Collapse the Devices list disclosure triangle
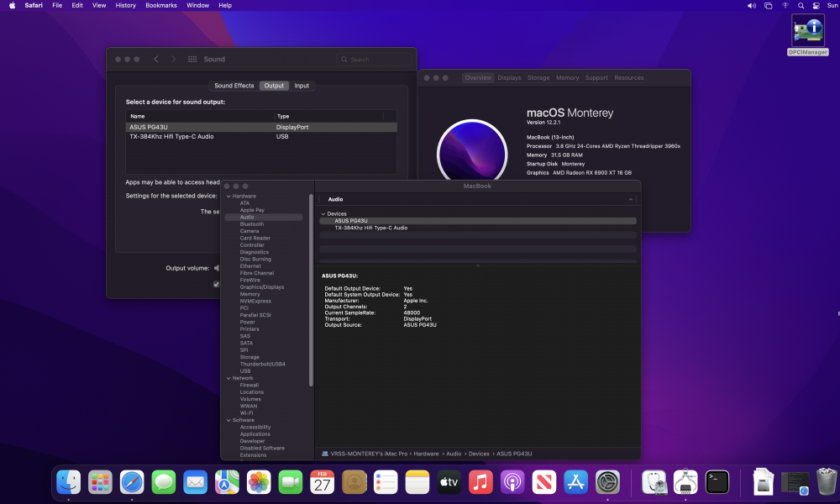This screenshot has height=504, width=840. pyautogui.click(x=323, y=213)
